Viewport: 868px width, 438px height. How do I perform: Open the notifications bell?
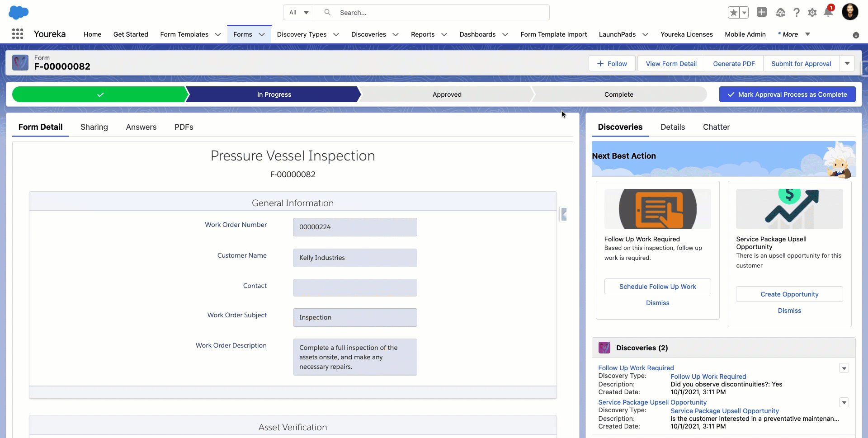tap(828, 12)
